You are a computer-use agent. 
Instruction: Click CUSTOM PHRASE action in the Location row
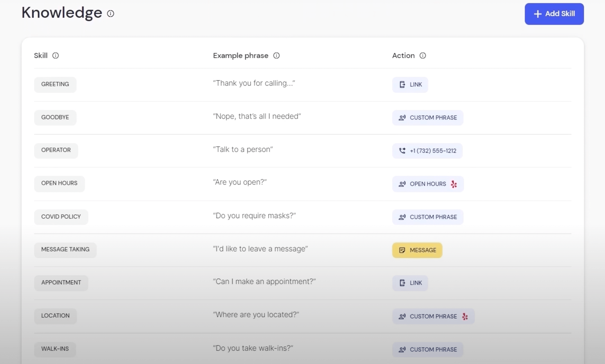tap(433, 316)
